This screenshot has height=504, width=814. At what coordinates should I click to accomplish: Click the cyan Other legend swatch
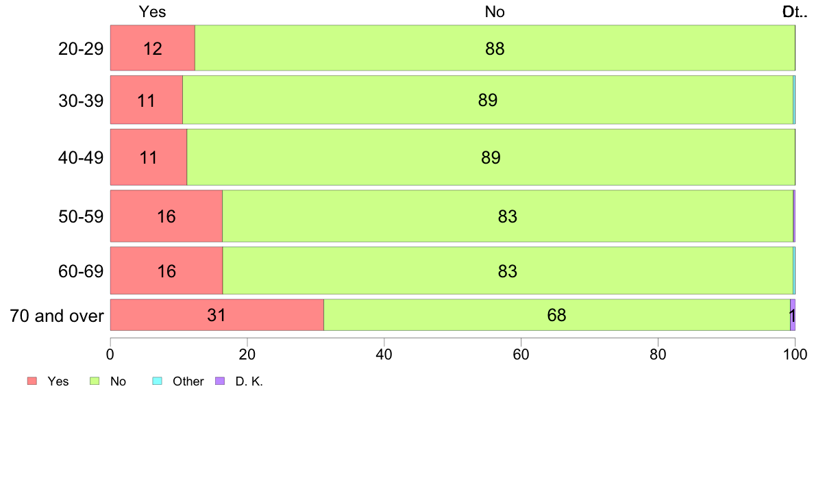click(x=158, y=381)
